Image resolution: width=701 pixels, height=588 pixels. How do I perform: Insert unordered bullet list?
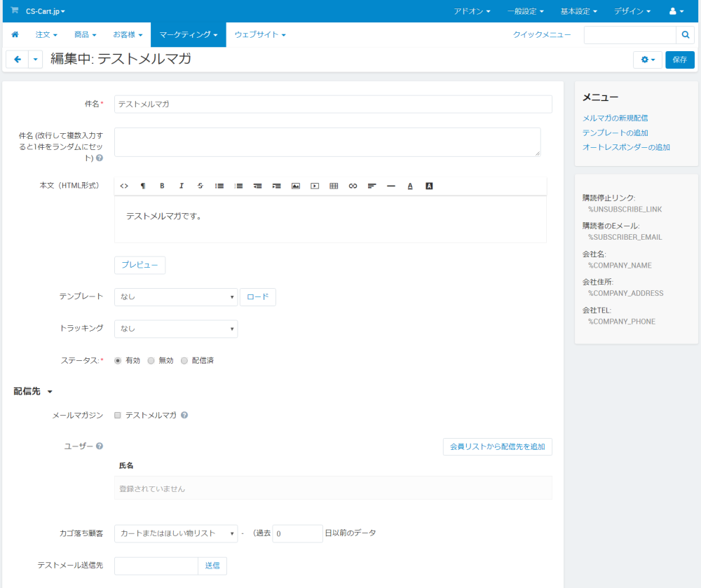219,186
